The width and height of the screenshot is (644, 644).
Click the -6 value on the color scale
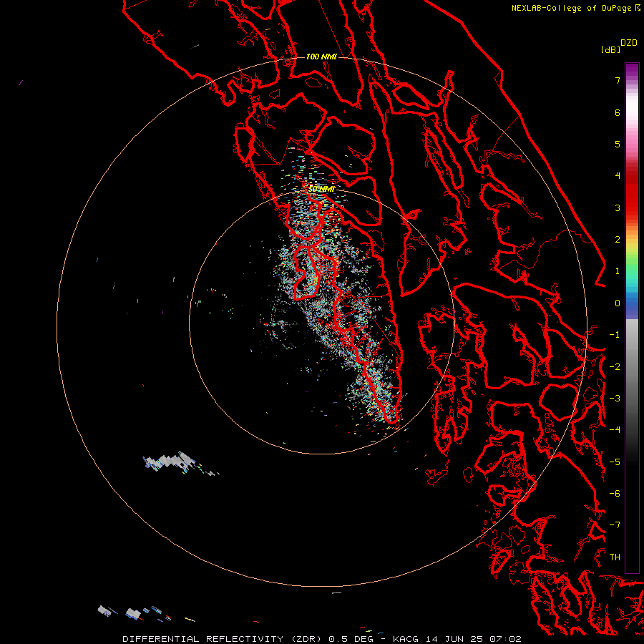tap(615, 494)
